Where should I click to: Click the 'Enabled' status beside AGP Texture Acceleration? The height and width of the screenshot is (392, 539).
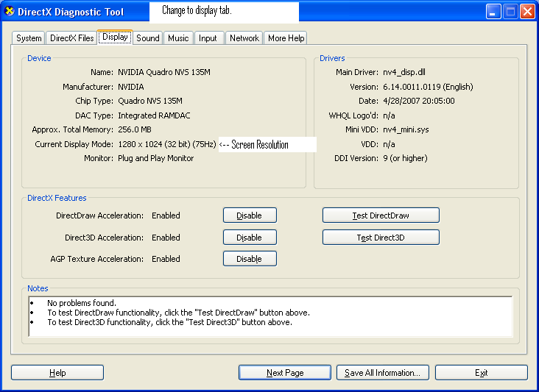[x=166, y=259]
